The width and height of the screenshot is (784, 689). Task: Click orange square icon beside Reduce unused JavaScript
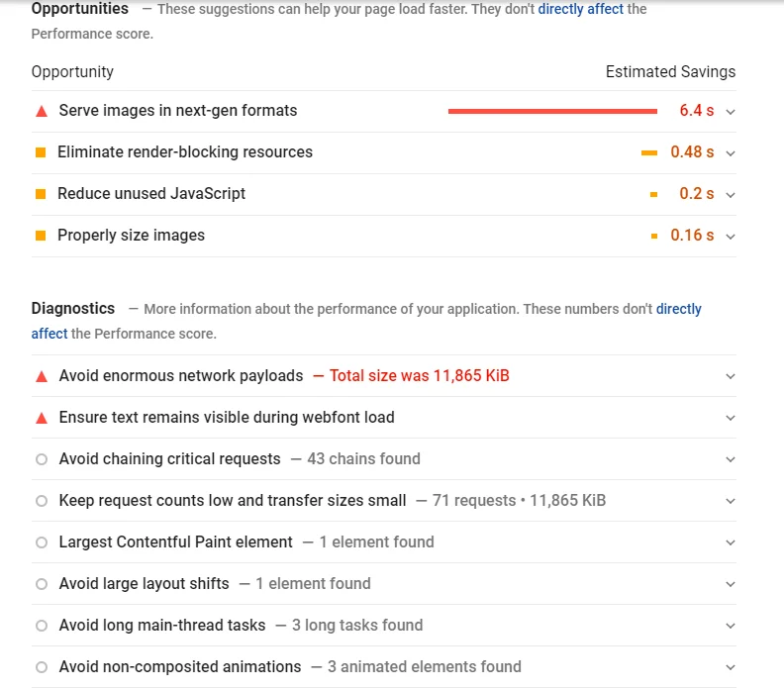coord(41,194)
